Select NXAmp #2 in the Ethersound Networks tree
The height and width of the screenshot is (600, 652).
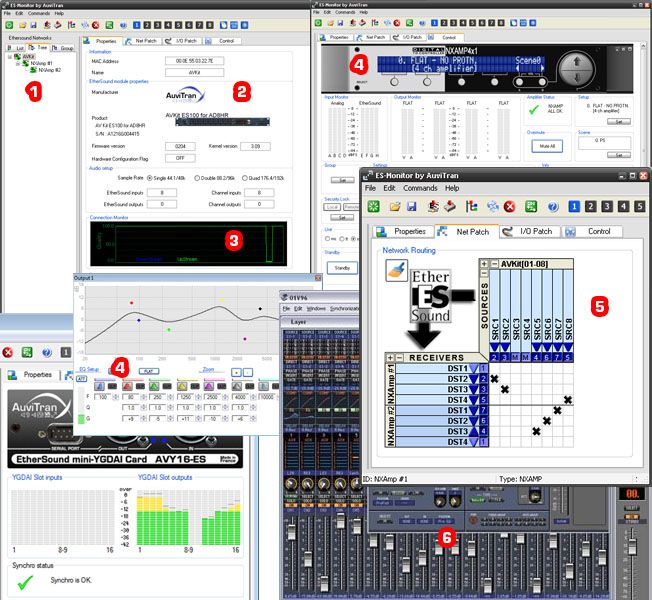coord(49,70)
